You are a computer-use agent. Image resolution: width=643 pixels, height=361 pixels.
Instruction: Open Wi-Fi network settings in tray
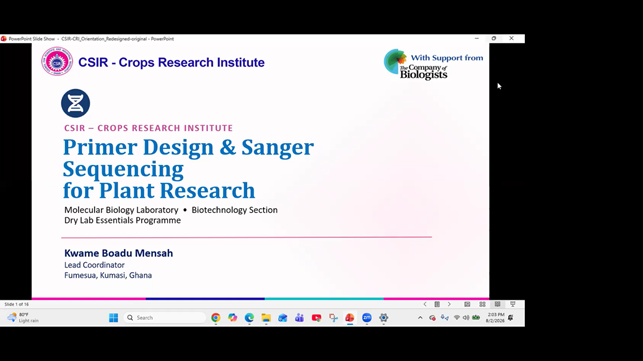click(x=456, y=318)
